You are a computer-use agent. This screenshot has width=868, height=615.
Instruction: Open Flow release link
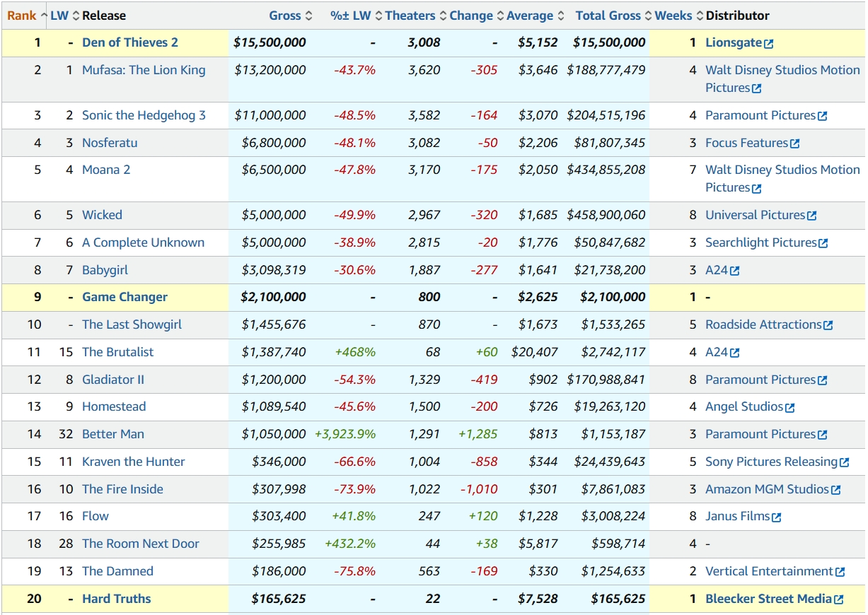(x=96, y=516)
